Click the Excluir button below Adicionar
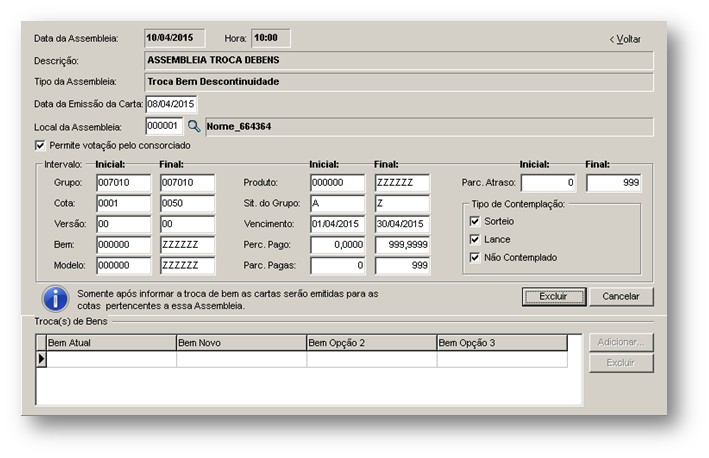709x458 pixels. 621,363
